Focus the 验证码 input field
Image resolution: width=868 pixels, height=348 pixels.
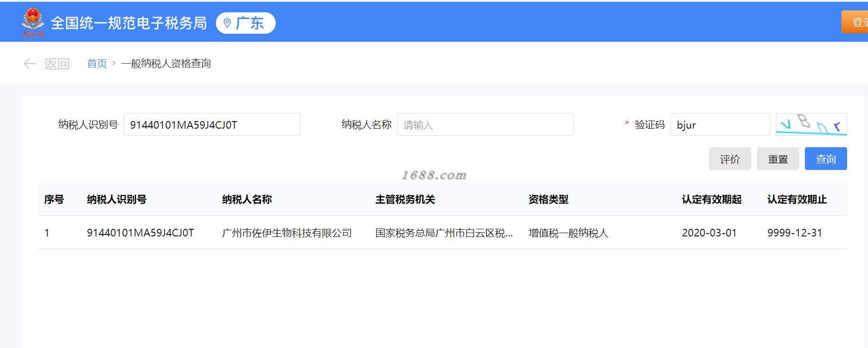pos(720,124)
